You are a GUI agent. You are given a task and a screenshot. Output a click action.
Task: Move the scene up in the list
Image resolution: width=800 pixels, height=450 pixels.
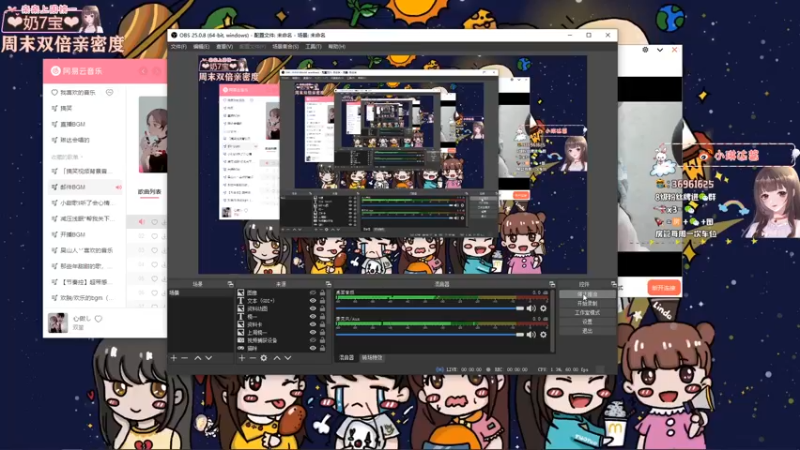coord(197,358)
